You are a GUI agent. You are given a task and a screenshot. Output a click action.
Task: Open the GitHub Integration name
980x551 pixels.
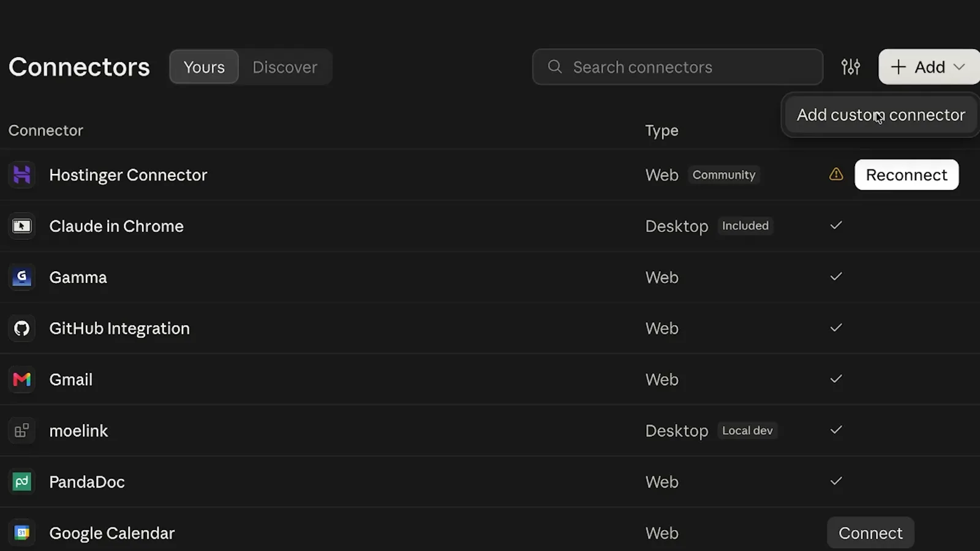[119, 329]
